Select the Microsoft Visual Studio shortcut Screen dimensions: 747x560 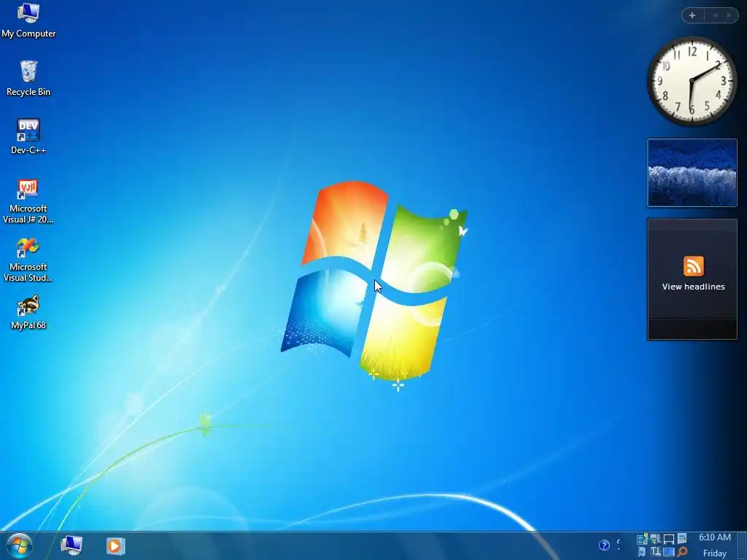(28, 260)
